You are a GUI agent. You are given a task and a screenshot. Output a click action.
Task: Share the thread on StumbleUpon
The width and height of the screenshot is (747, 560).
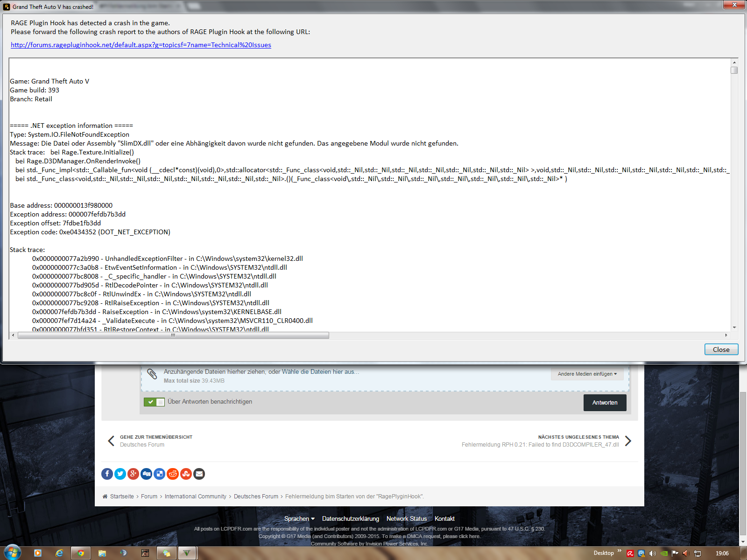(186, 474)
